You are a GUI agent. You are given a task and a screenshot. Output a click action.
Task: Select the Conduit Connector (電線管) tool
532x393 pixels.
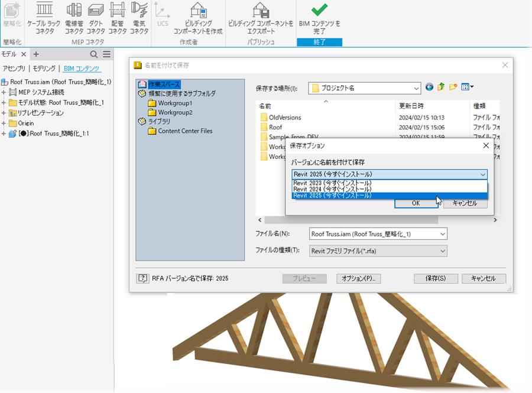pyautogui.click(x=74, y=18)
